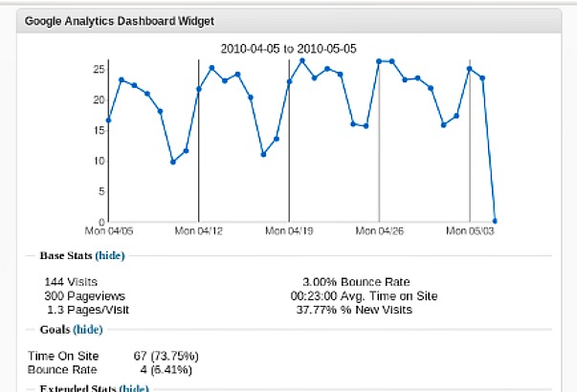This screenshot has width=577, height=392.
Task: Click the 'Mon 04/26' axis label
Action: tap(379, 231)
